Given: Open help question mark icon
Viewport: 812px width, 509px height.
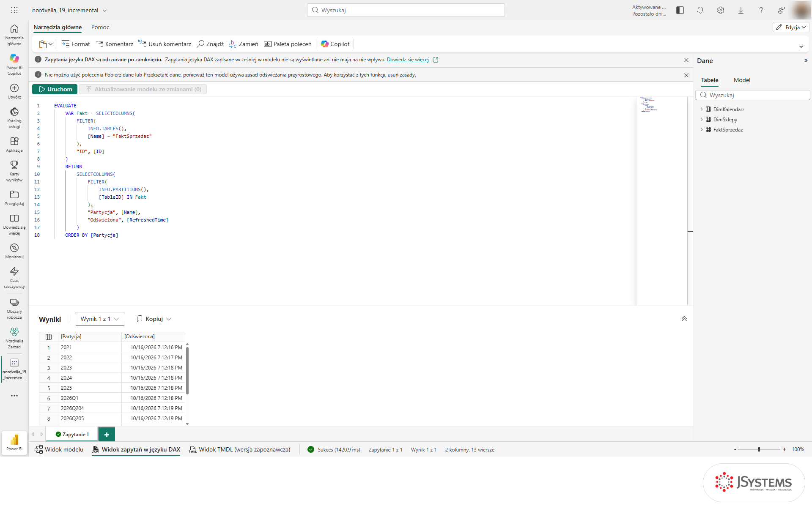Looking at the screenshot, I should pos(761,10).
